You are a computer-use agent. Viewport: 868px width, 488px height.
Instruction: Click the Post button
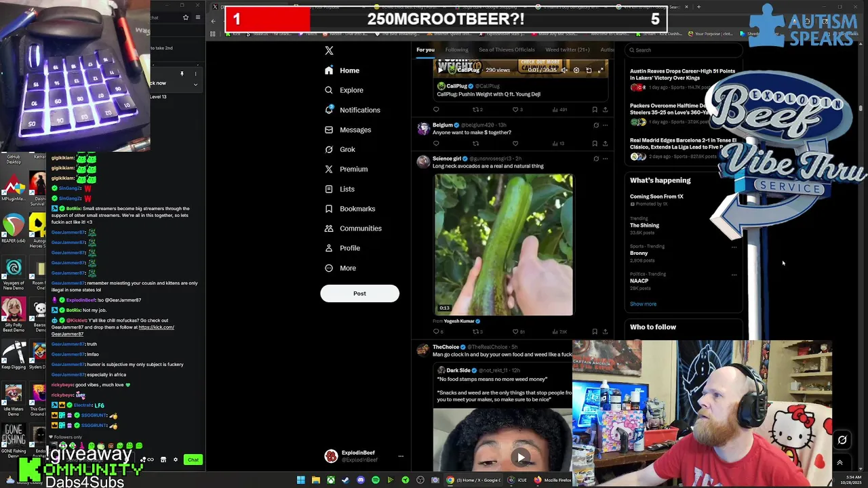359,293
